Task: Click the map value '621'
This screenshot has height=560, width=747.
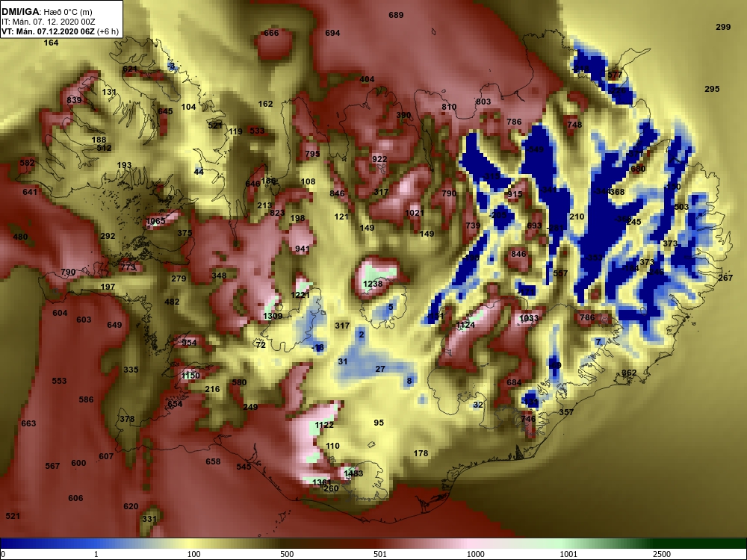Action: [x=130, y=69]
